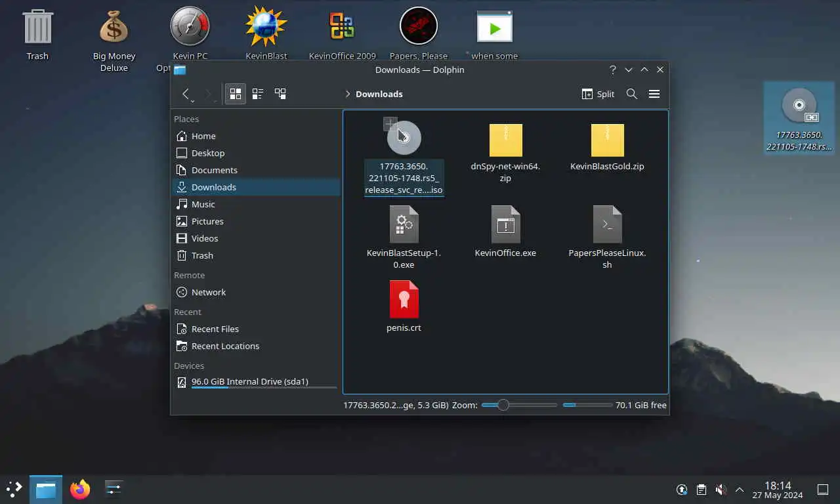Click Dolphin file manager taskbar button
Screen dimensions: 840x504
point(45,489)
